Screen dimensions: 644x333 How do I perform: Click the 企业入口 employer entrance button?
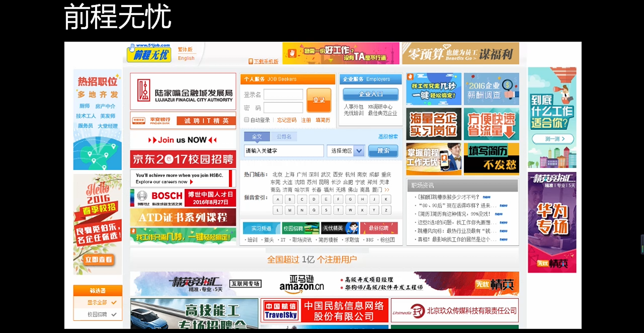[x=371, y=94]
